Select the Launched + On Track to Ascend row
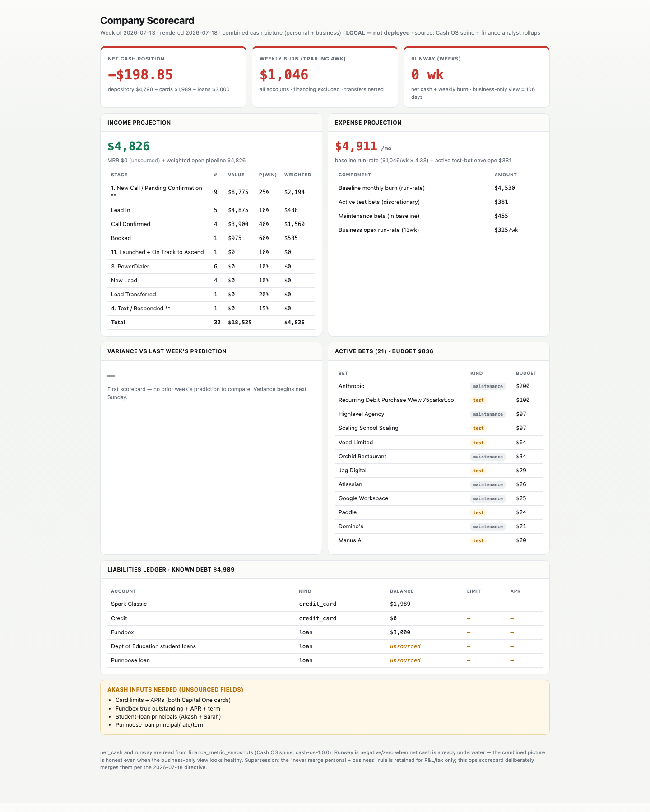The width and height of the screenshot is (650, 812). [x=211, y=252]
